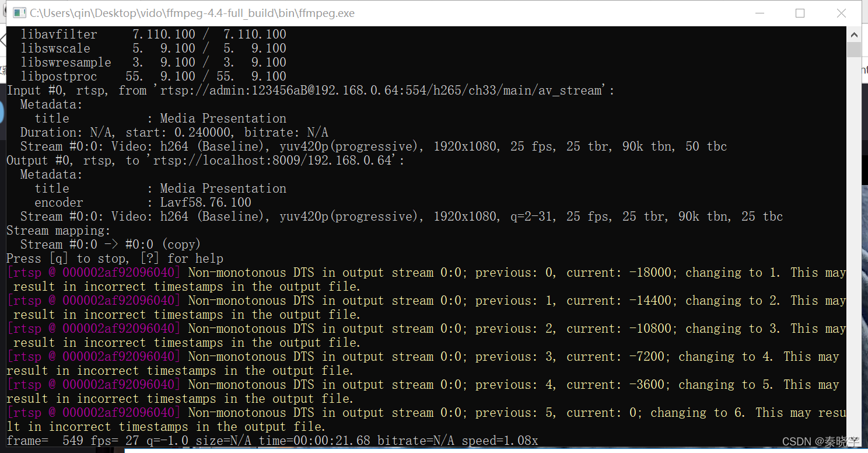Click the DTS warning with 'current: -7200'
This screenshot has width=868, height=453.
click(423, 364)
